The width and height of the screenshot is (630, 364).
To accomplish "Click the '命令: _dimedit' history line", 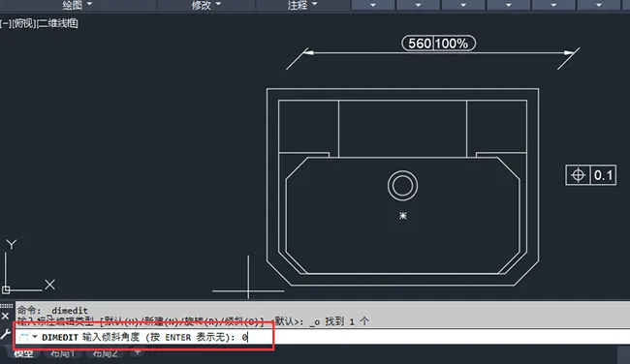I will (52, 310).
